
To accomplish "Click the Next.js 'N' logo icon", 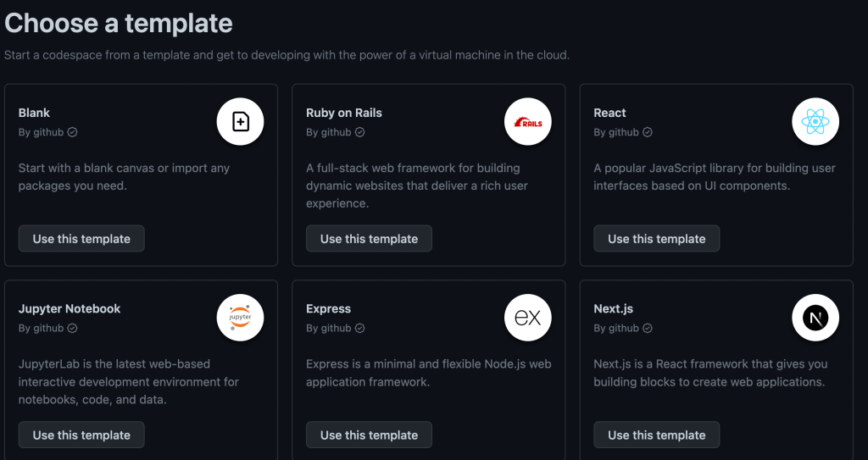I will 815,318.
